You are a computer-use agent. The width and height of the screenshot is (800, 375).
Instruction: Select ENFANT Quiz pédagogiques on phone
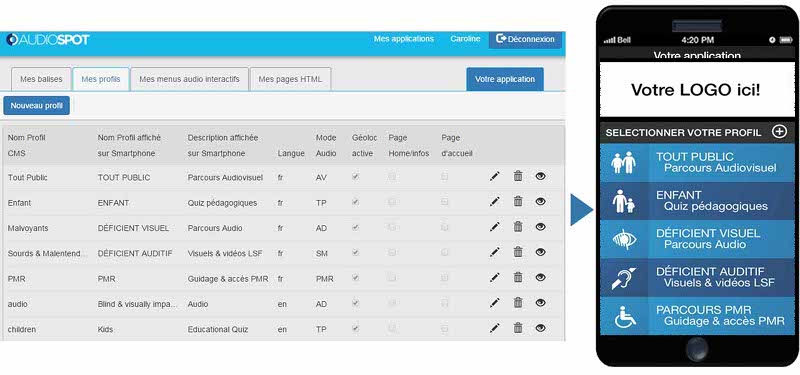point(697,201)
